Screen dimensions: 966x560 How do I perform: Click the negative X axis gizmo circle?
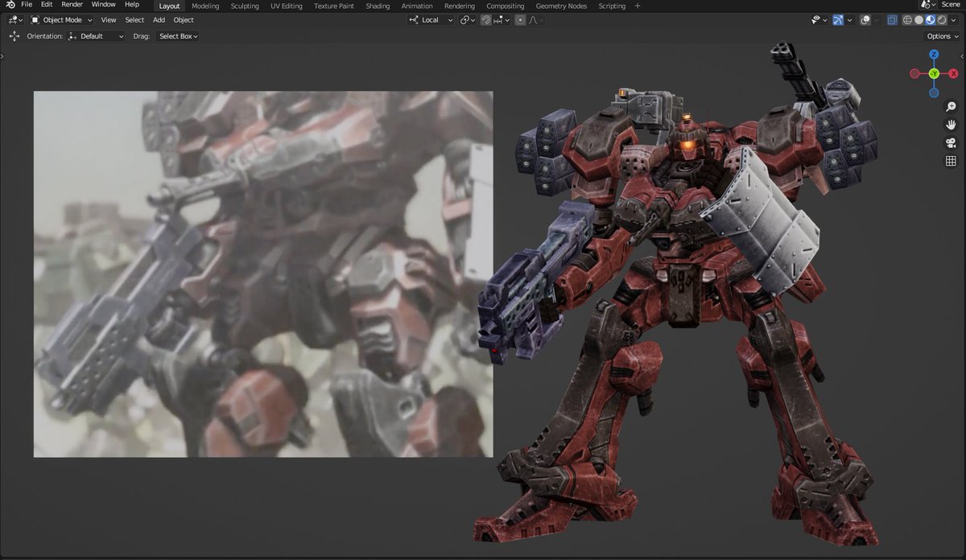point(914,73)
